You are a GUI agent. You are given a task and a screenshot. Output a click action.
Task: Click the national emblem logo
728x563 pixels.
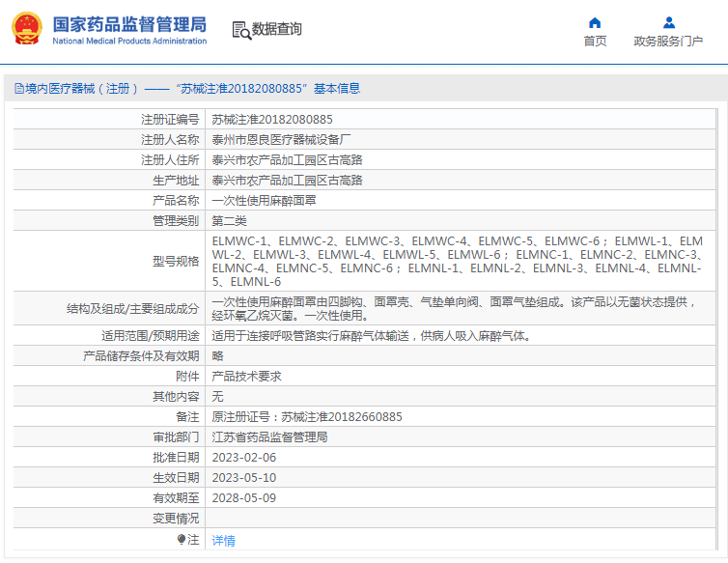26,28
